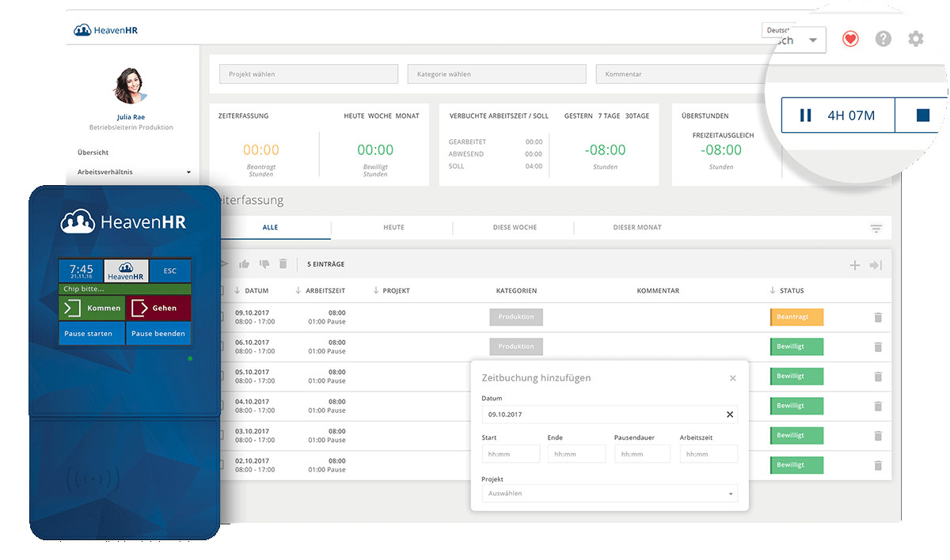Close the Zeitbuchung hinzufügen dialog
The image size is (950, 560).
732,378
